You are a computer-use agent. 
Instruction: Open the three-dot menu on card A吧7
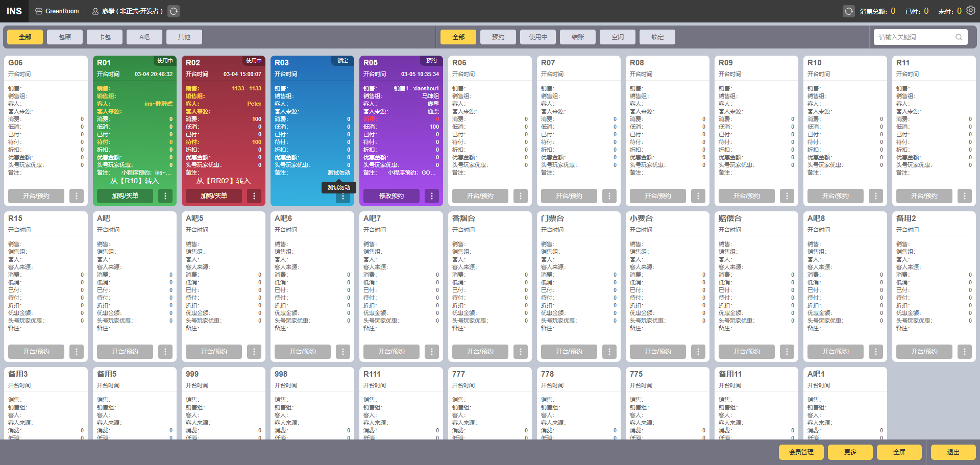coord(432,352)
